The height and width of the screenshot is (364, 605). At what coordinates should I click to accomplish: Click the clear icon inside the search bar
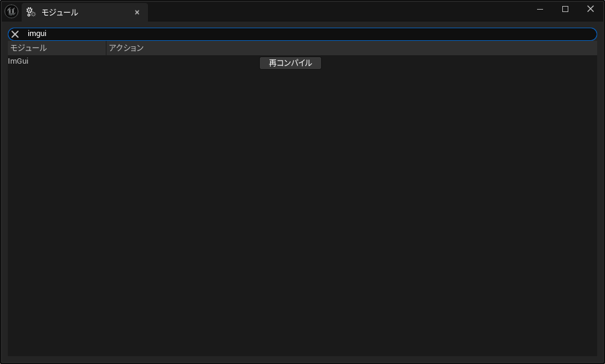coord(14,34)
